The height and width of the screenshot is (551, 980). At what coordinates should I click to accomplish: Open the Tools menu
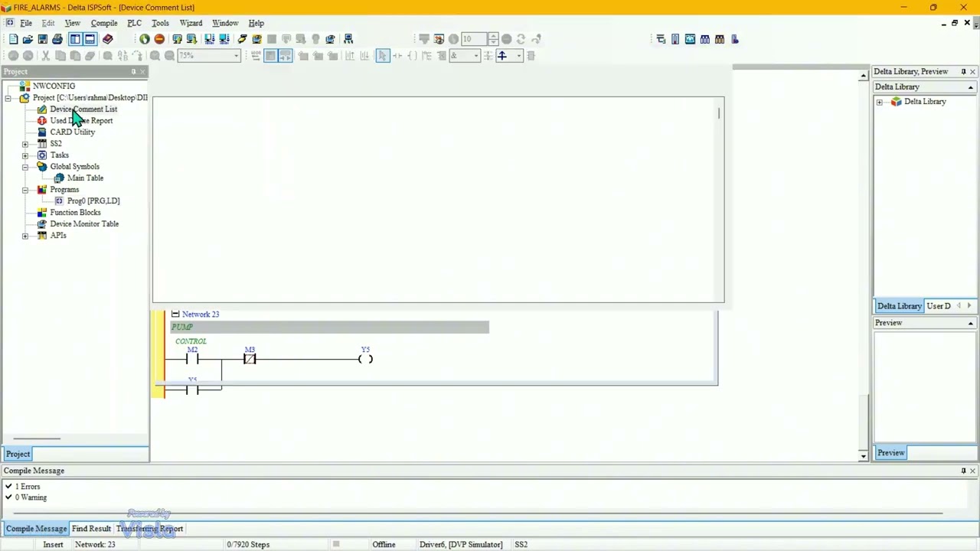click(x=160, y=23)
